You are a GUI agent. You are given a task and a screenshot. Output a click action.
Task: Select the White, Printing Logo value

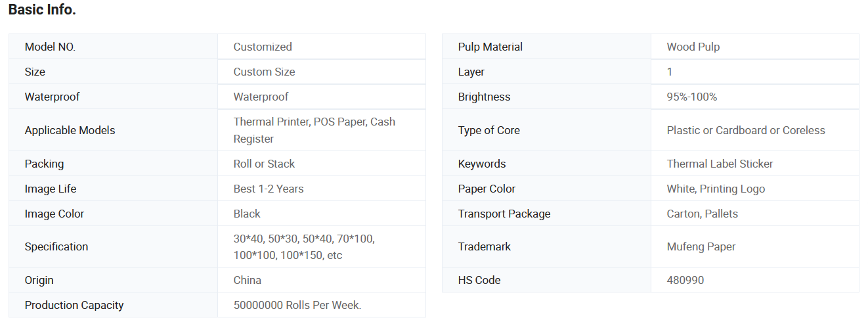tap(716, 189)
